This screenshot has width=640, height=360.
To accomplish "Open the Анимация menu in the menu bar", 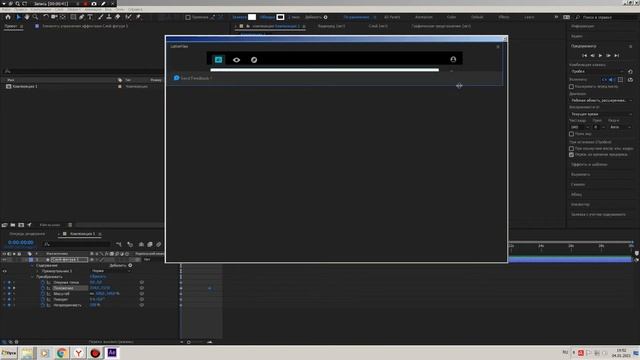I will click(93, 9).
